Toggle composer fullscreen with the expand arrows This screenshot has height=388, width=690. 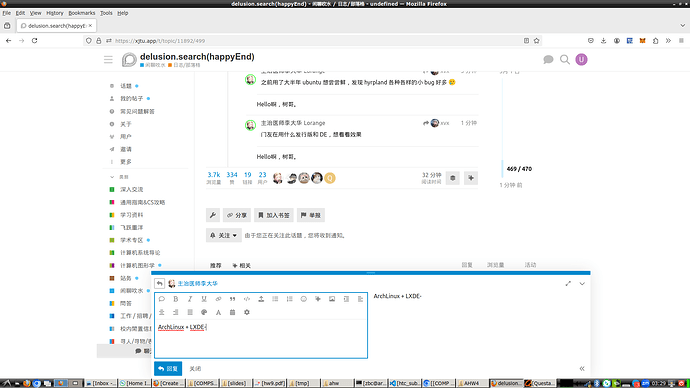[x=568, y=284]
